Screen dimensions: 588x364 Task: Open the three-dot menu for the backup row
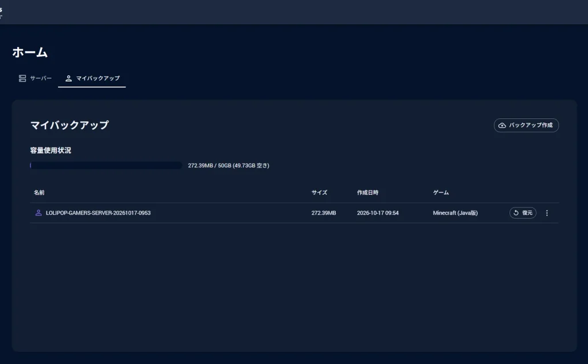tap(547, 213)
